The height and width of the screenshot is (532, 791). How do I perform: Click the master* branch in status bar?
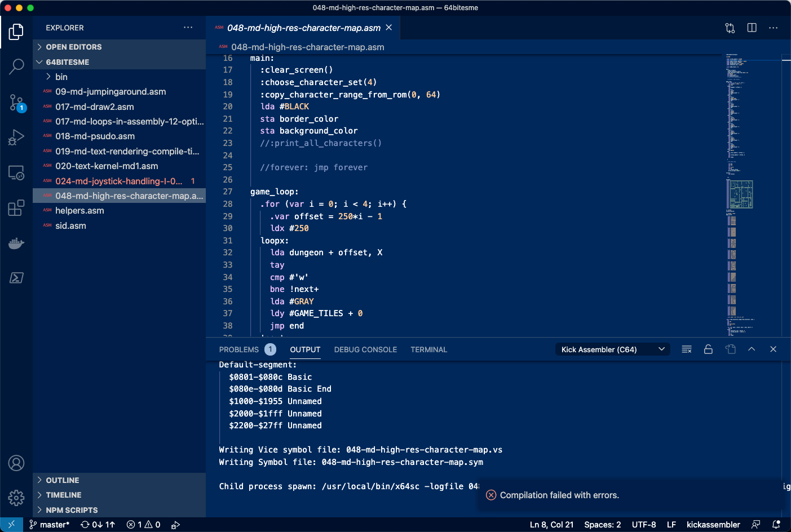coord(50,525)
